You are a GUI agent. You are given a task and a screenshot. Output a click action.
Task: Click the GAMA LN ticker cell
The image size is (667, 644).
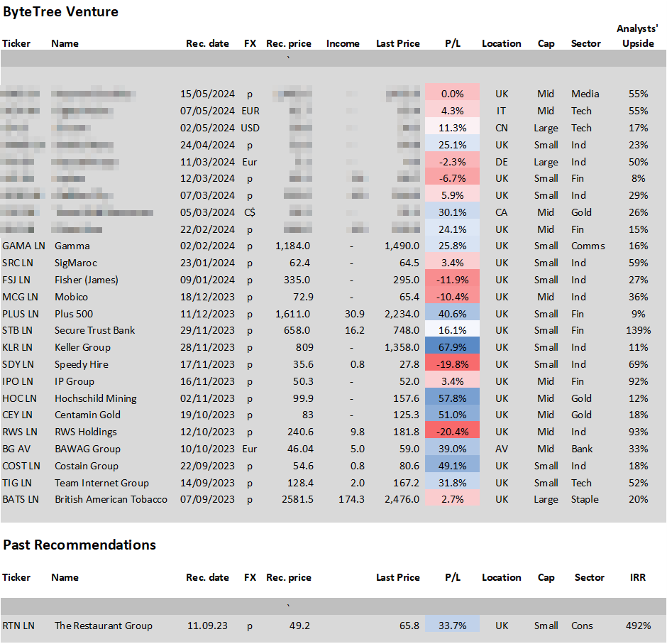tap(23, 246)
